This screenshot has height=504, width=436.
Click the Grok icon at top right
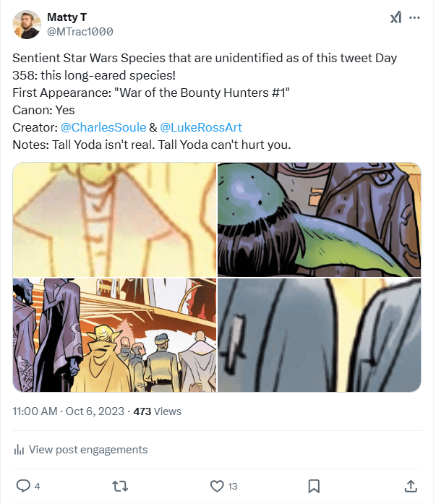click(x=396, y=18)
